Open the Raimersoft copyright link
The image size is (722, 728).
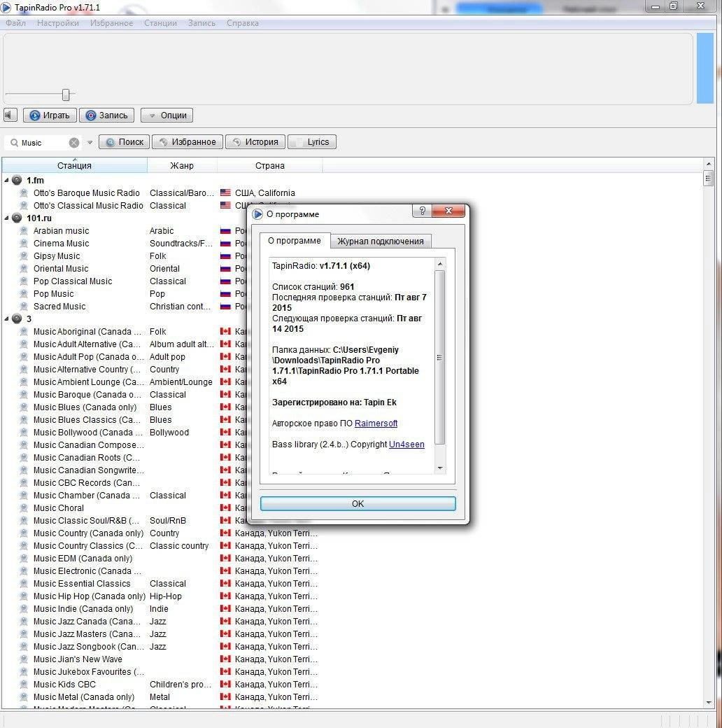(x=376, y=423)
